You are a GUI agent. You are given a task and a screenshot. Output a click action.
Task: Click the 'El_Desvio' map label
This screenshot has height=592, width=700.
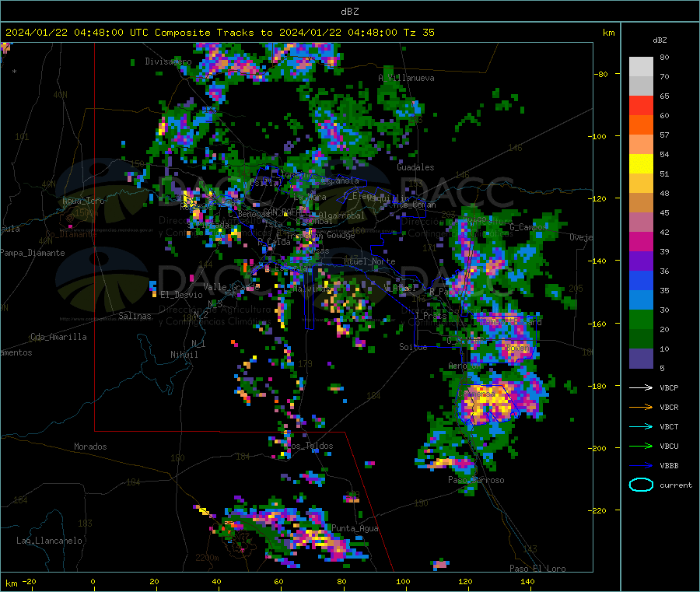coord(181,295)
